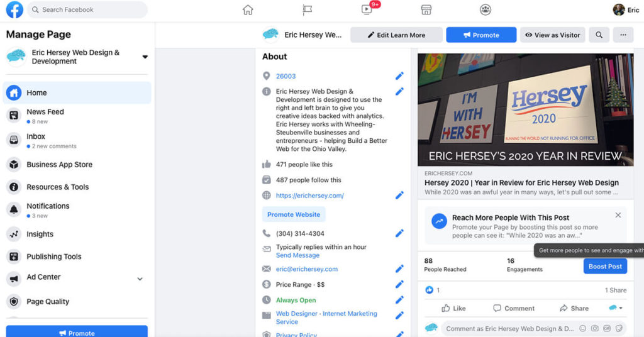Select Insights in the left sidebar
Screen dimensions: 644x337
(x=40, y=234)
